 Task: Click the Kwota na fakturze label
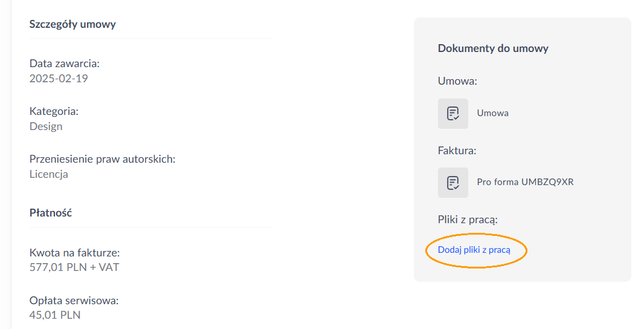tap(74, 253)
